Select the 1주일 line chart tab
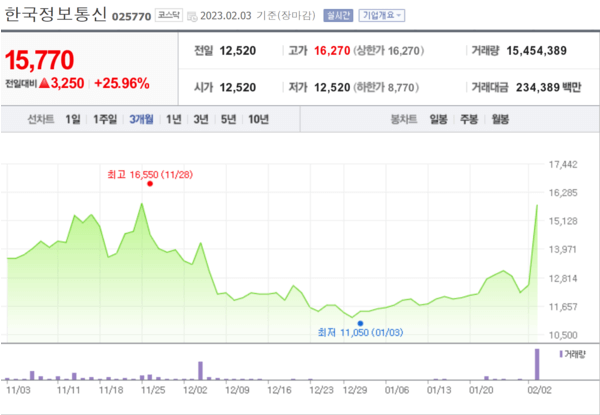The width and height of the screenshot is (600, 415). click(105, 119)
